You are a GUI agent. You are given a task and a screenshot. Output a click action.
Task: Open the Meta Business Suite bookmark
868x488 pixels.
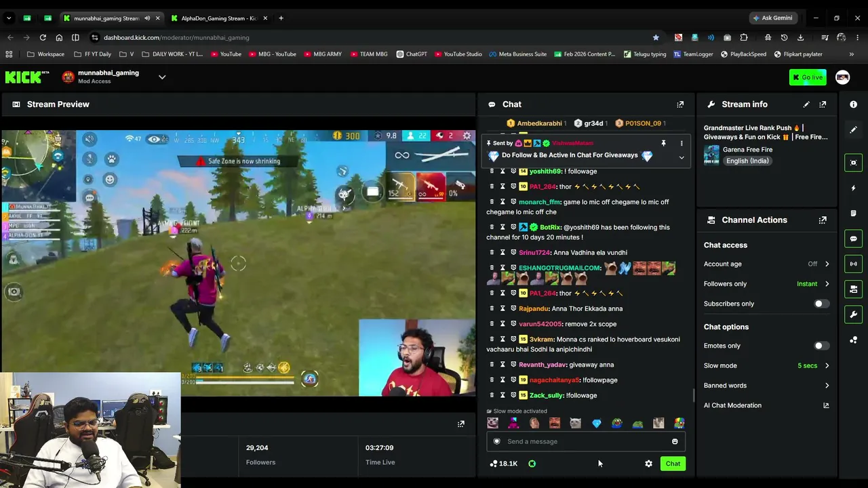517,54
